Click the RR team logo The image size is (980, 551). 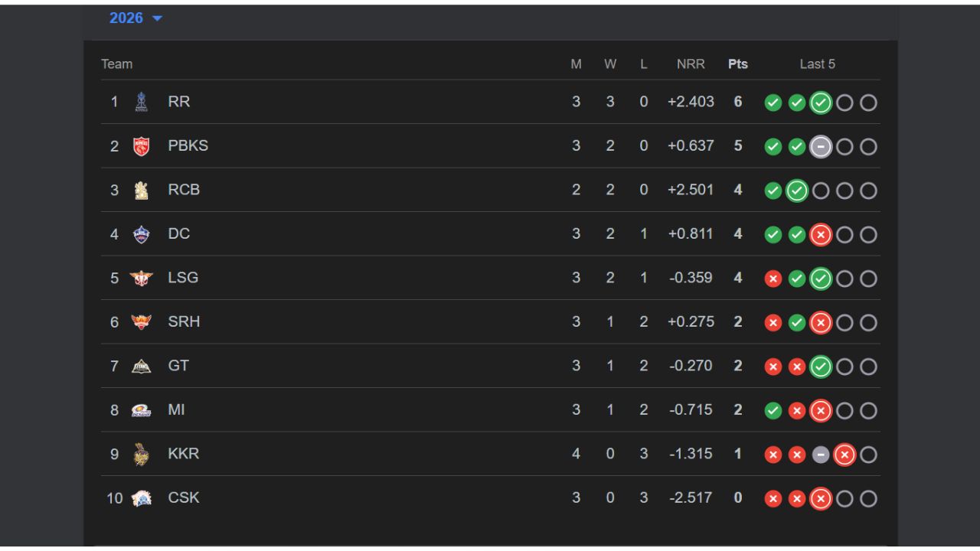141,102
